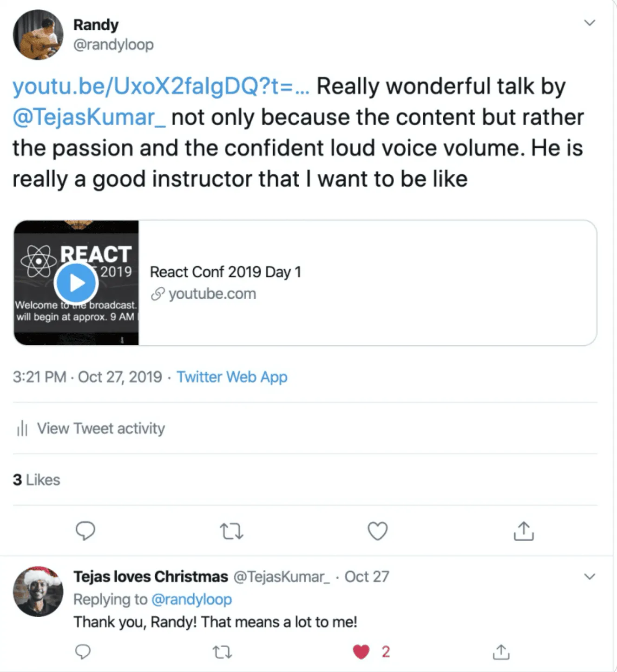Reply to Tejas's thank-you tweet

point(83,652)
